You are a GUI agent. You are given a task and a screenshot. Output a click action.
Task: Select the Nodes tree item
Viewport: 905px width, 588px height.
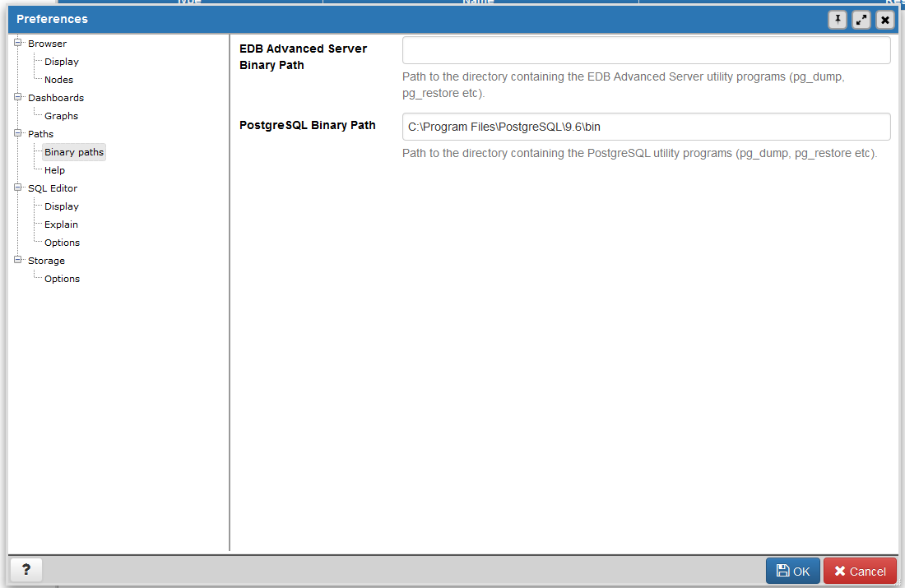pos(59,80)
